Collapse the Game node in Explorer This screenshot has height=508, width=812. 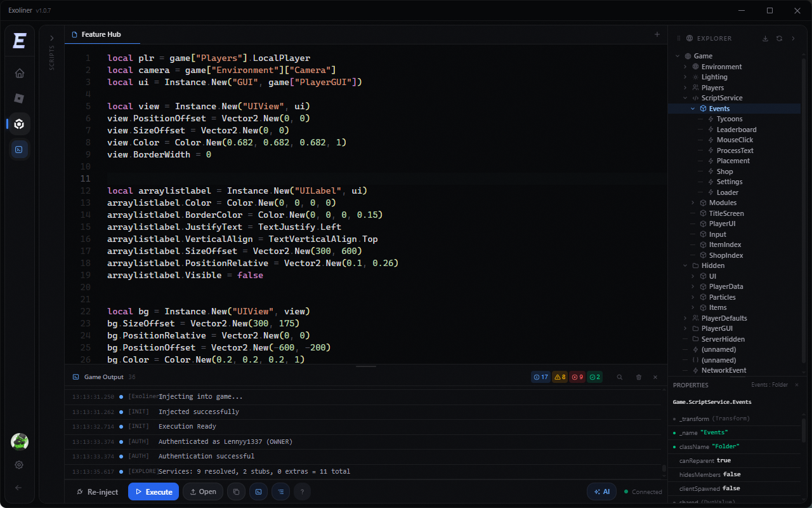click(678, 55)
